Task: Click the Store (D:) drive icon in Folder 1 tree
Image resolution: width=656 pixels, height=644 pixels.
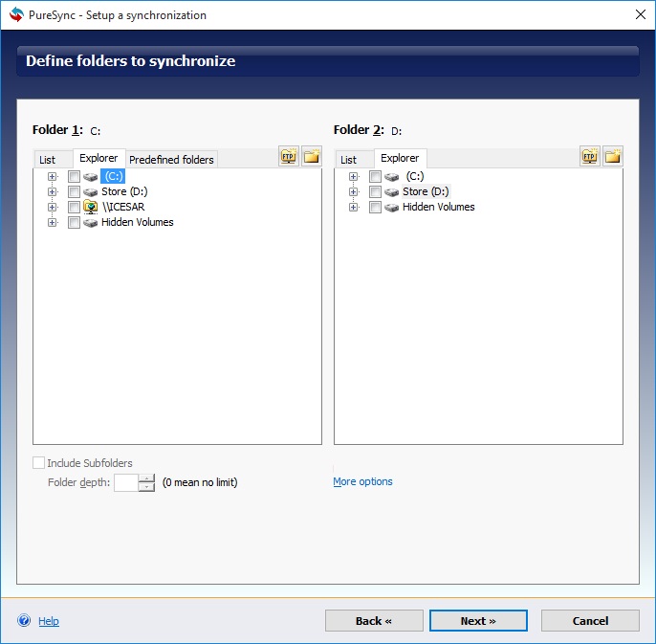Action: pyautogui.click(x=90, y=192)
